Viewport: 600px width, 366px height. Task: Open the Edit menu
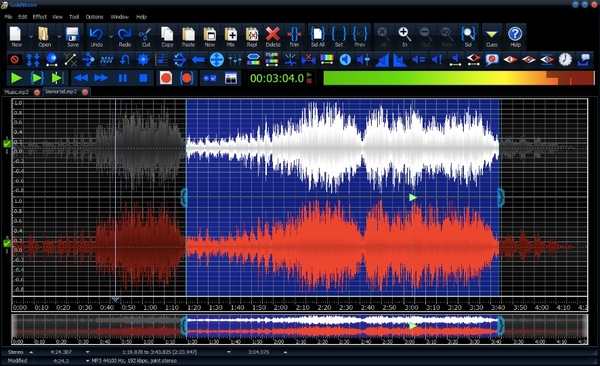coord(23,17)
